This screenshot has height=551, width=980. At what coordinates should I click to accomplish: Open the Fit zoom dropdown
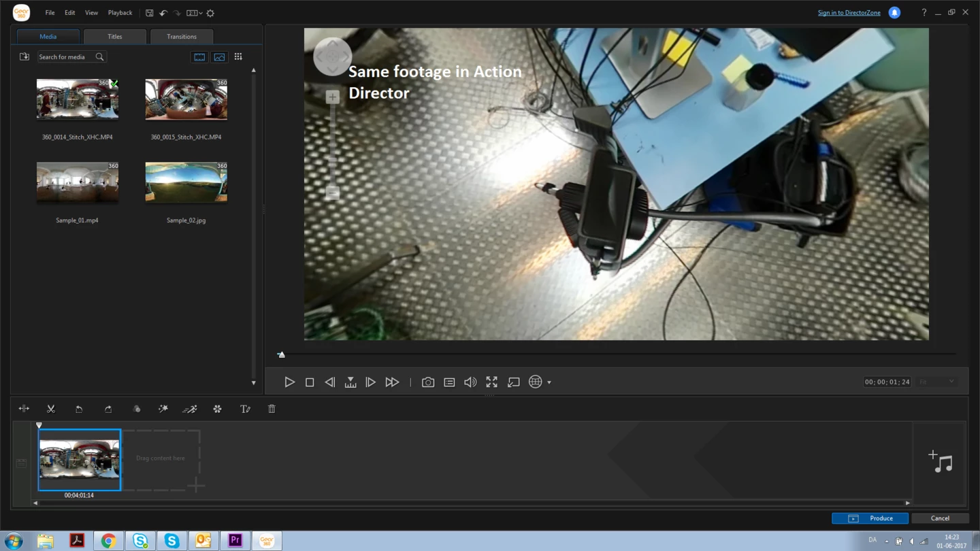936,382
